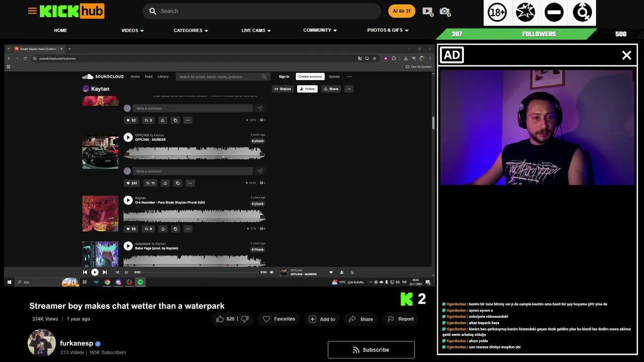This screenshot has height=362, width=644.
Task: Go to the HOME nav item
Action: click(60, 30)
